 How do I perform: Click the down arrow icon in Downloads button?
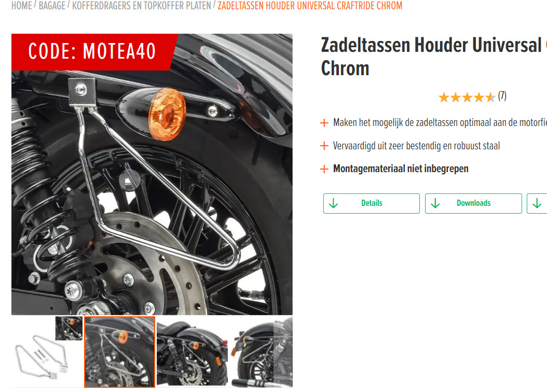(x=435, y=203)
